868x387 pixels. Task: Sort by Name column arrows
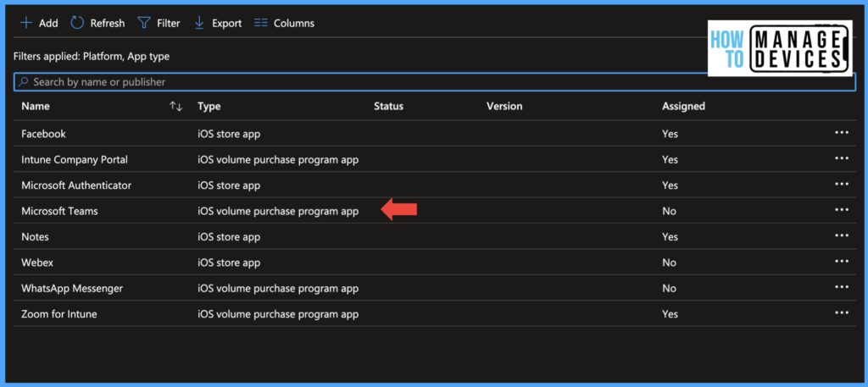click(176, 106)
